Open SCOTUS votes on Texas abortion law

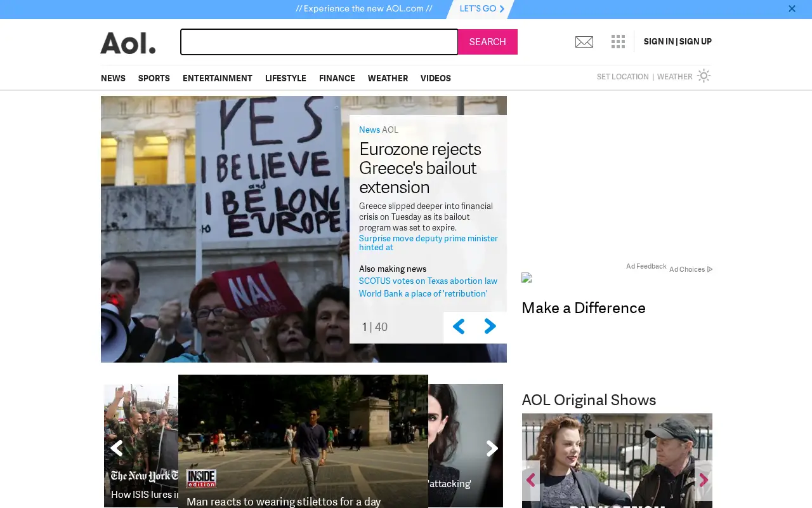coord(428,281)
